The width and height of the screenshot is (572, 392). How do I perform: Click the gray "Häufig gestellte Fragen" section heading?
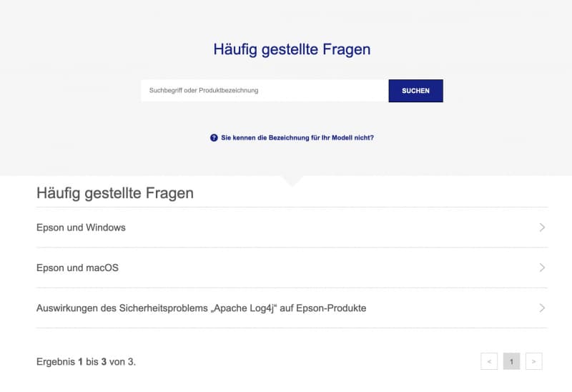[115, 193]
